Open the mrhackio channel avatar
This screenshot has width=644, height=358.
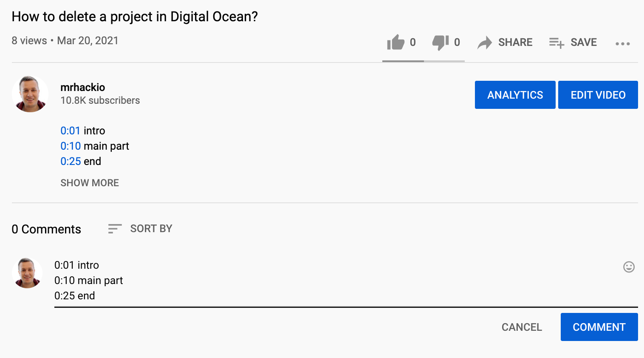coord(30,94)
